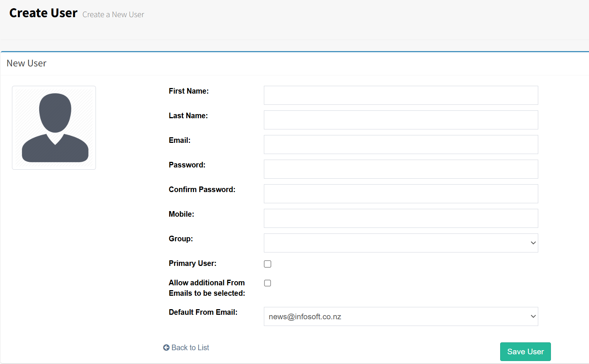Screen dimensions: 589x364
Task: Click the "New User" panel heading
Action: [27, 63]
